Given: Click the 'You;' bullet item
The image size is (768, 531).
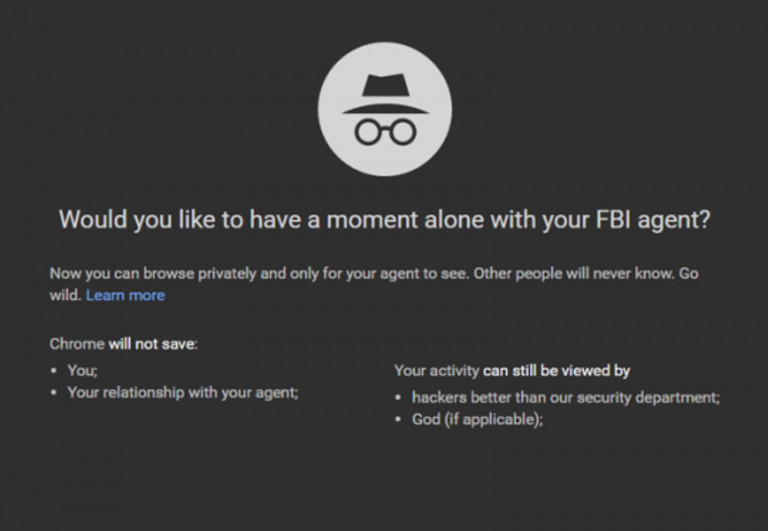Looking at the screenshot, I should (82, 370).
